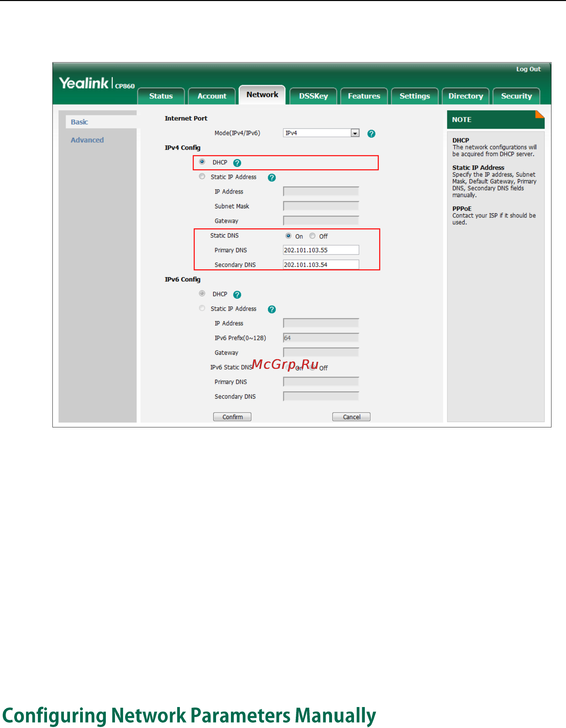
Task: Click the IPv6 Primary DNS field
Action: click(x=321, y=382)
